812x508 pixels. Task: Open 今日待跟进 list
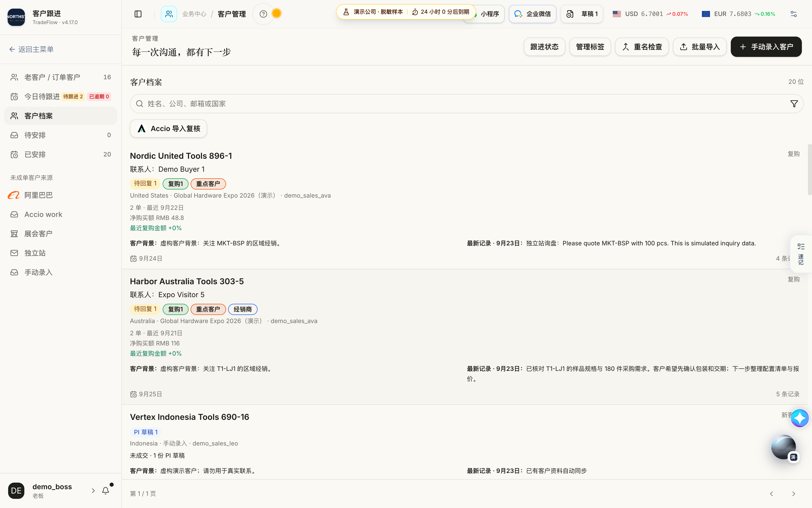click(x=61, y=97)
